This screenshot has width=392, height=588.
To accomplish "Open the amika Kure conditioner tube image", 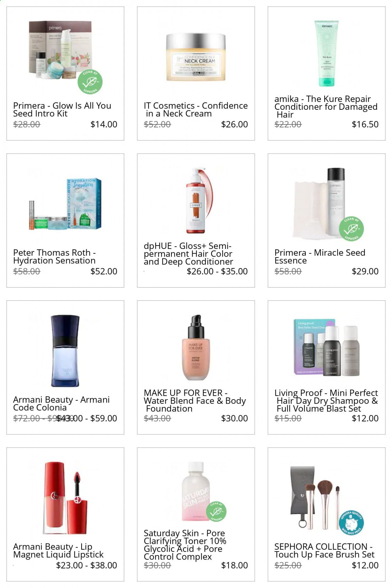I will [326, 54].
